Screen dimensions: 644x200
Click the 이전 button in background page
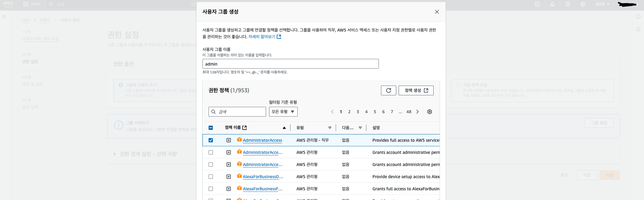(x=587, y=175)
